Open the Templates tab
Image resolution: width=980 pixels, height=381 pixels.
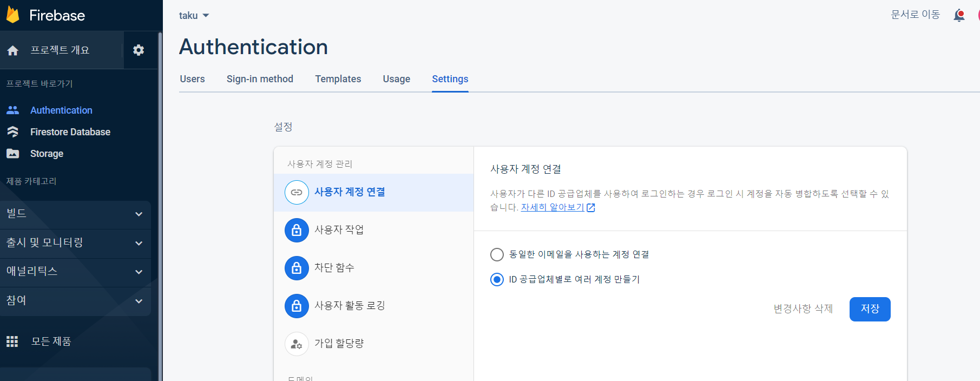(338, 79)
